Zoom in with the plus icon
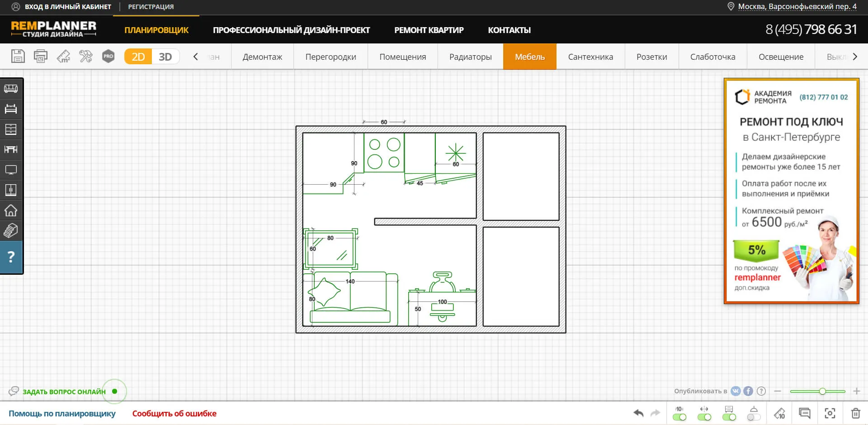This screenshot has width=868, height=425. (857, 391)
